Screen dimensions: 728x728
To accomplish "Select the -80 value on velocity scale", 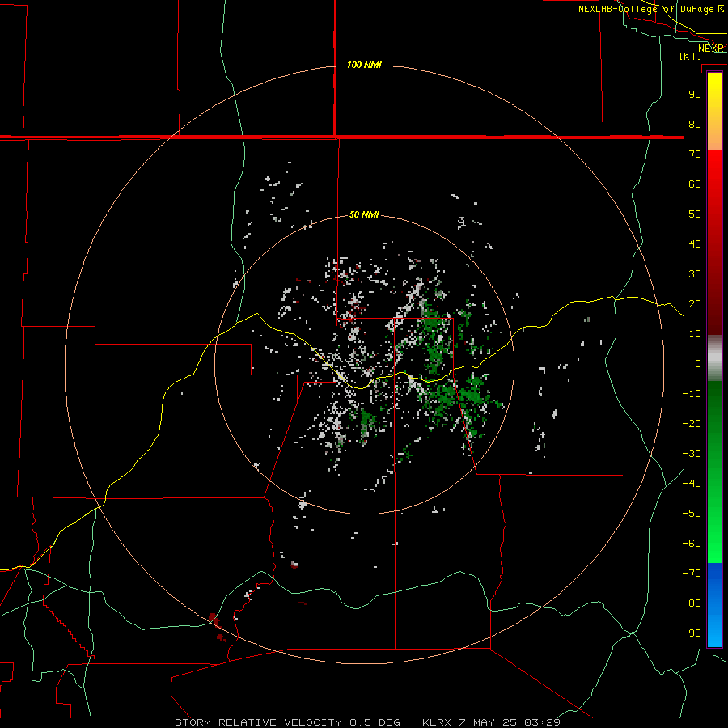I will [692, 603].
